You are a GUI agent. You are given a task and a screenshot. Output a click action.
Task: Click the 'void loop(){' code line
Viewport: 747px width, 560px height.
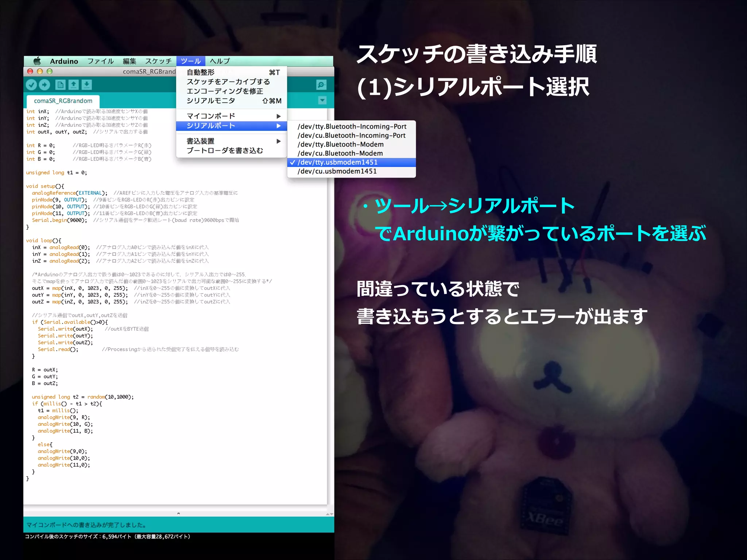pyautogui.click(x=43, y=241)
